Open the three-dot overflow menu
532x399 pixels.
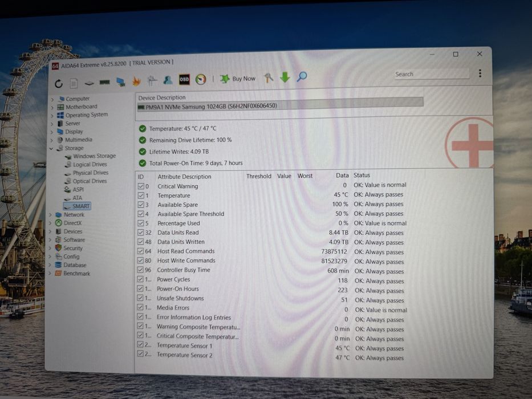(x=480, y=74)
